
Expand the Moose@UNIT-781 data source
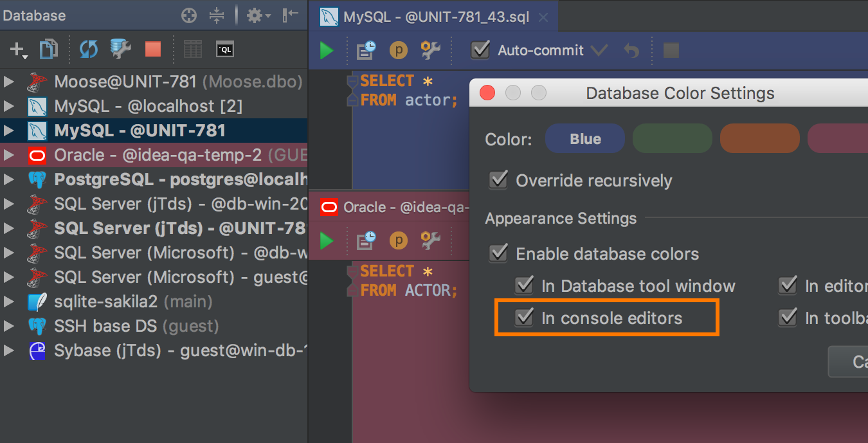tap(9, 82)
